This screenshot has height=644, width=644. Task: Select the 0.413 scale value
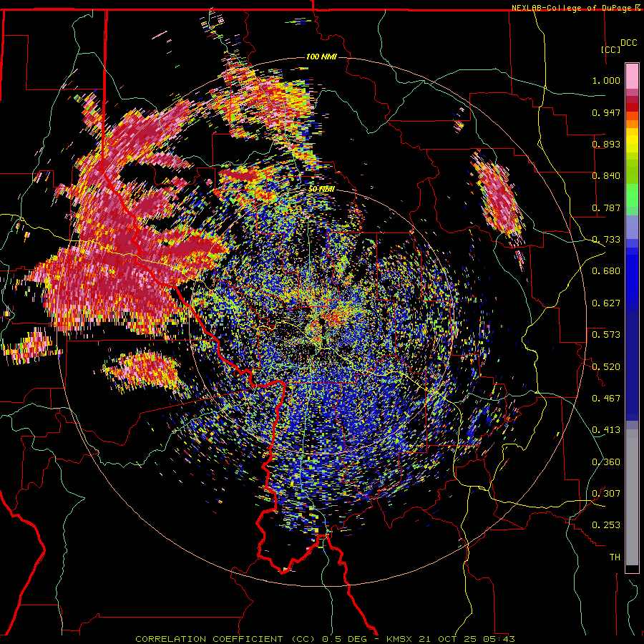point(606,430)
